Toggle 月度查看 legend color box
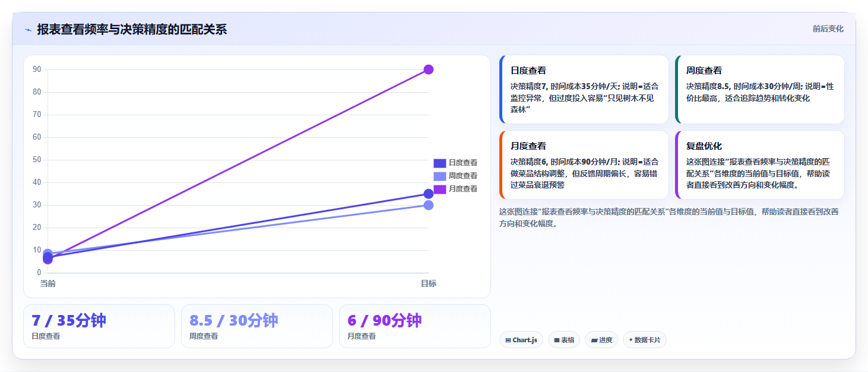Viewport: 868px width, 372px height. 439,189
